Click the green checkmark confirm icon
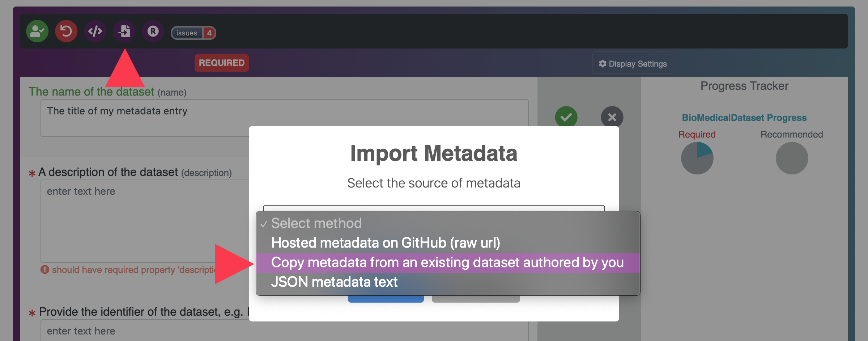868x341 pixels. (x=566, y=117)
